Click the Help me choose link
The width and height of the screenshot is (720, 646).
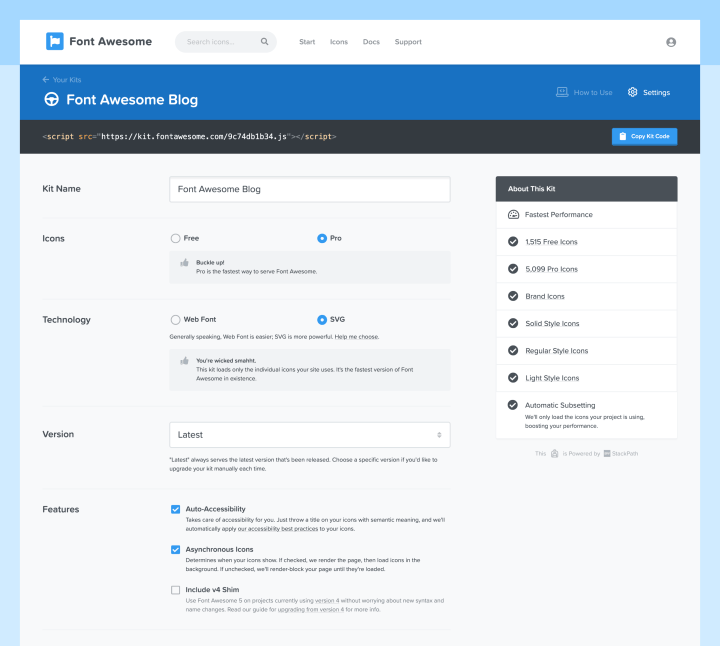coord(357,337)
